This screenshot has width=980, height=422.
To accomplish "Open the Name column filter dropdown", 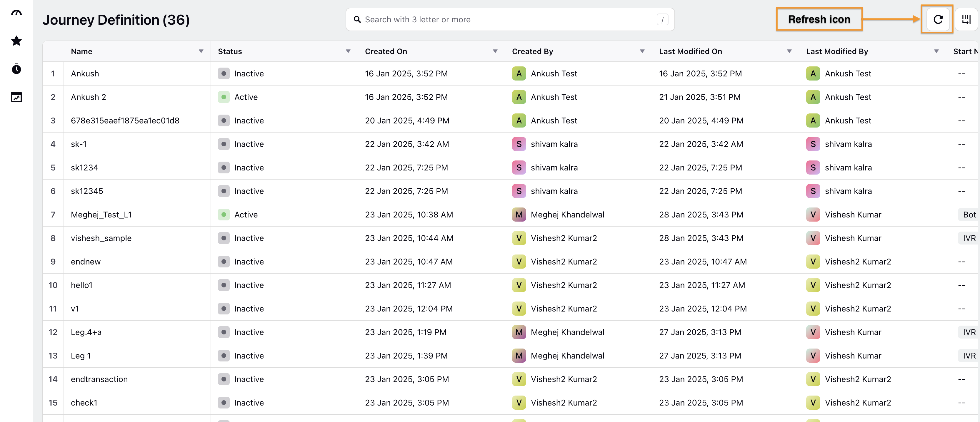I will coord(201,51).
